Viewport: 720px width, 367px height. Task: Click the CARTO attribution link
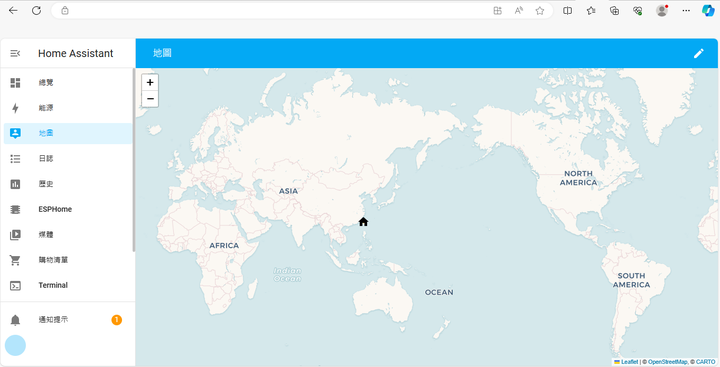coord(706,362)
